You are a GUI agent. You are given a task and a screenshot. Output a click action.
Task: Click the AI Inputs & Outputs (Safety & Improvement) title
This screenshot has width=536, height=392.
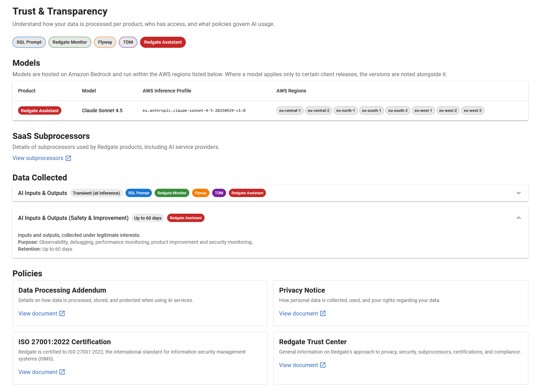[x=73, y=218]
